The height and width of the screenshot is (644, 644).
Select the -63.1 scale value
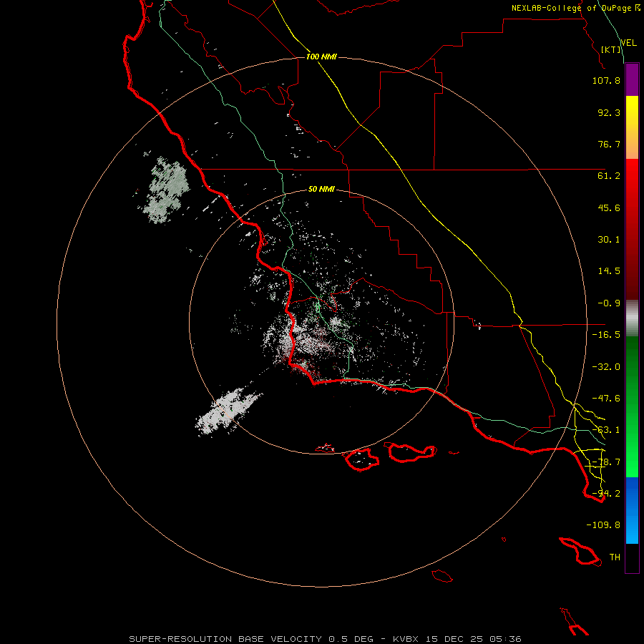click(x=606, y=430)
